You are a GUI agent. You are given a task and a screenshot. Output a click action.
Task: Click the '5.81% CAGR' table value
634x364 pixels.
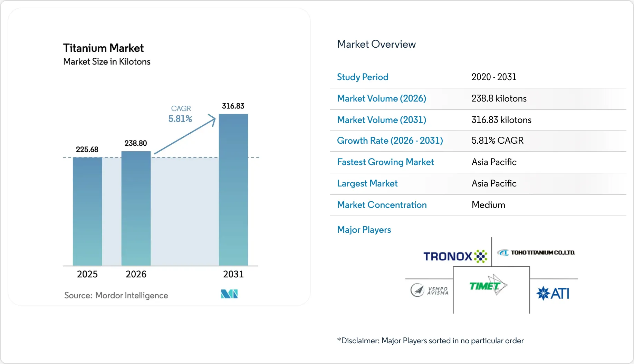[498, 141]
